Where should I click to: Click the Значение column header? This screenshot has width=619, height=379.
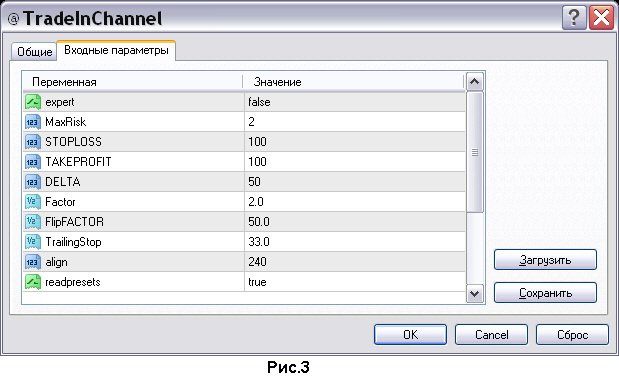click(353, 82)
